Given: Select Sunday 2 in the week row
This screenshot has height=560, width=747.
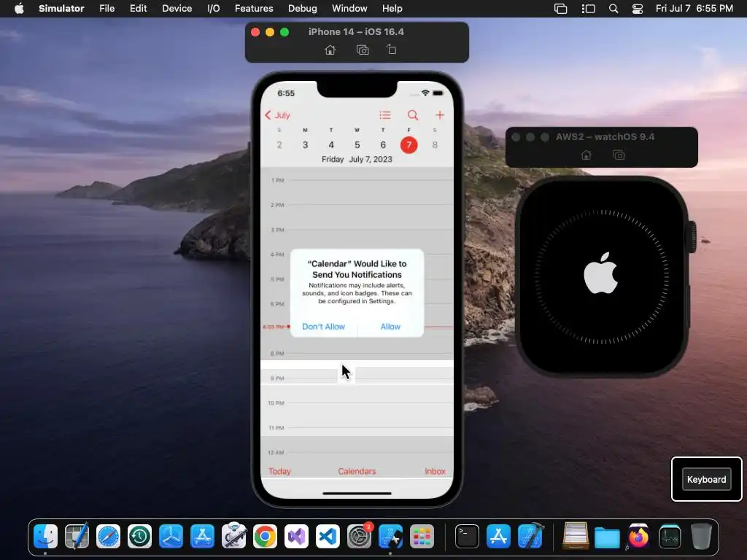Looking at the screenshot, I should tap(279, 145).
